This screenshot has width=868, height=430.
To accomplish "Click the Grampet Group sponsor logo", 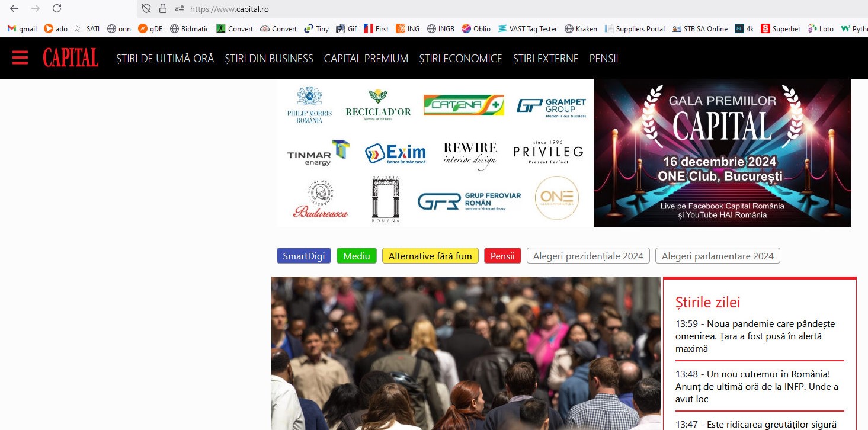I will [552, 108].
